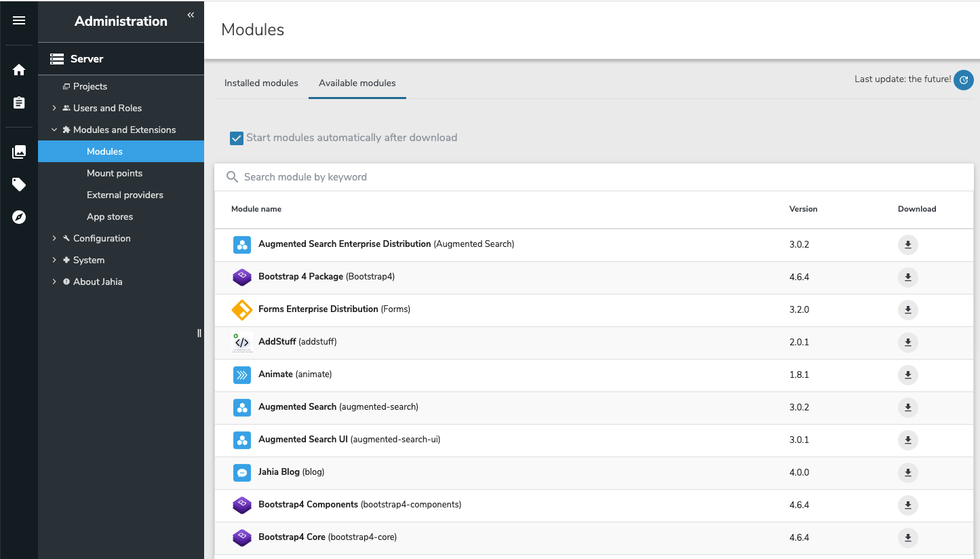
Task: Expand the Configuration tree node
Action: pyautogui.click(x=54, y=238)
